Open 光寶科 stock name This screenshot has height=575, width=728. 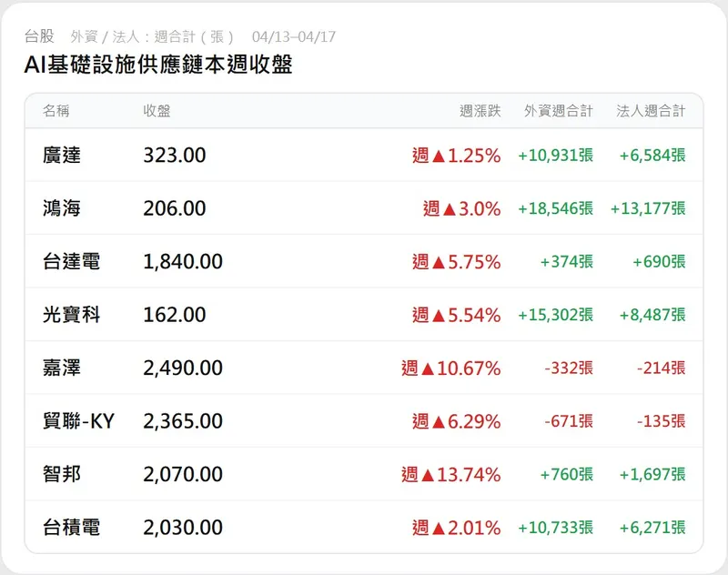pyautogui.click(x=71, y=315)
